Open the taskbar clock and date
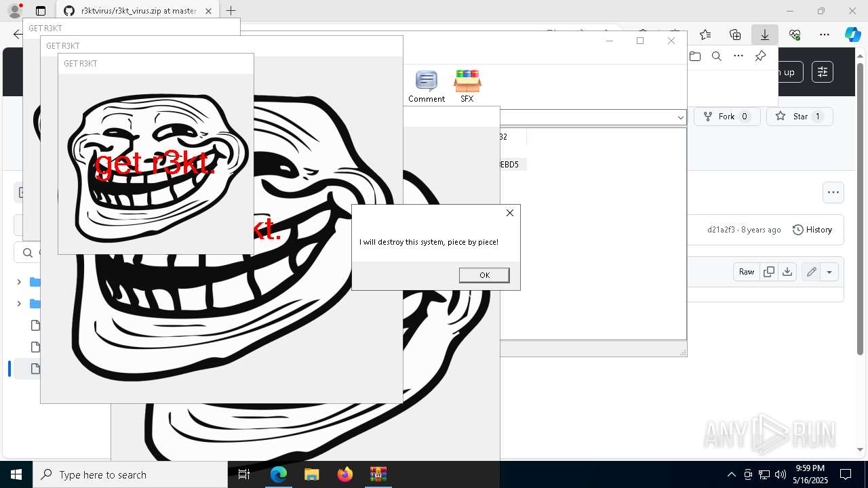 click(810, 474)
